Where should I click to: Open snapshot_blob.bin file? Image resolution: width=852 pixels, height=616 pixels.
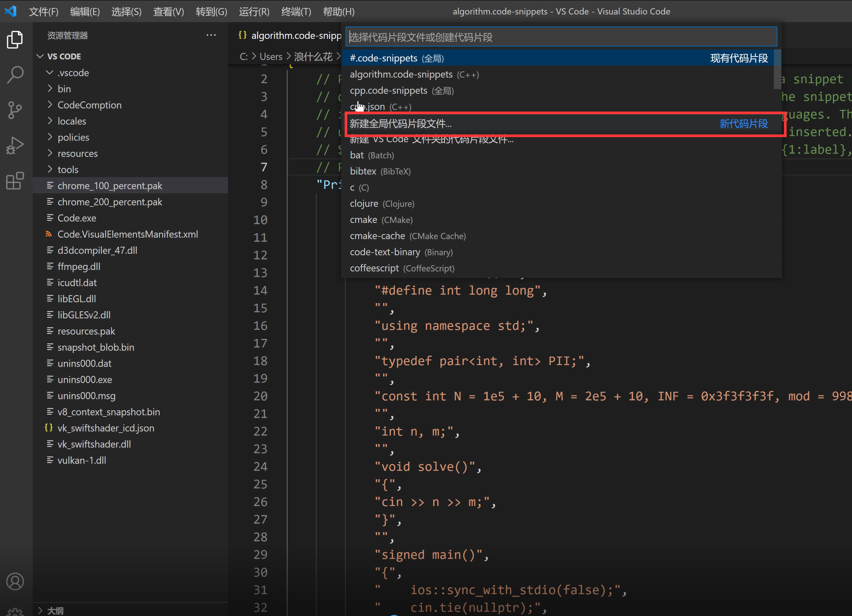[x=130, y=347]
